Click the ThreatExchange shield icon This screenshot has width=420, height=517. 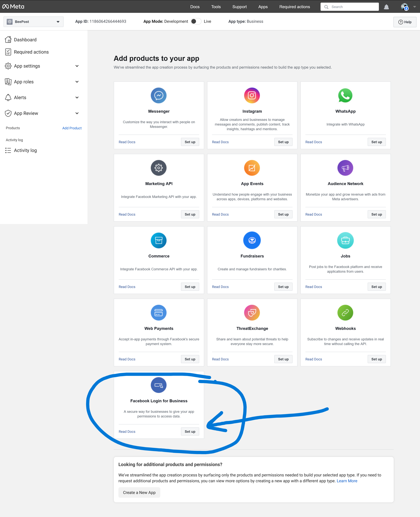(x=252, y=313)
